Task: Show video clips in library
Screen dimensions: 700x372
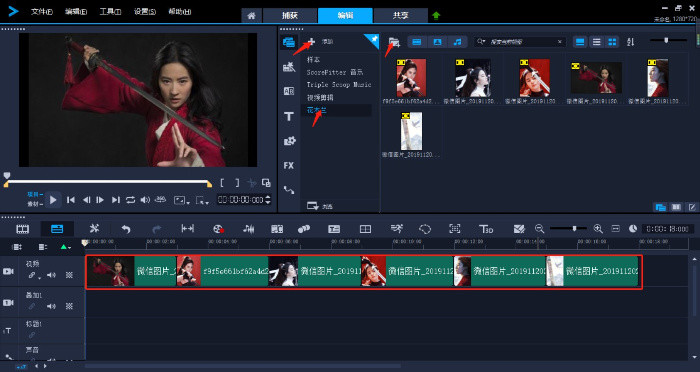Action: tap(417, 42)
